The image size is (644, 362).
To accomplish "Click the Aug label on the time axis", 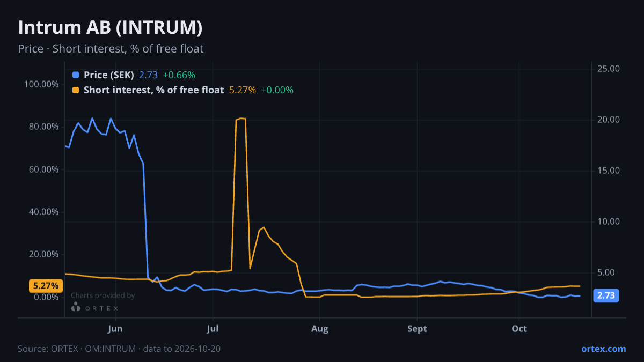I will tap(319, 329).
